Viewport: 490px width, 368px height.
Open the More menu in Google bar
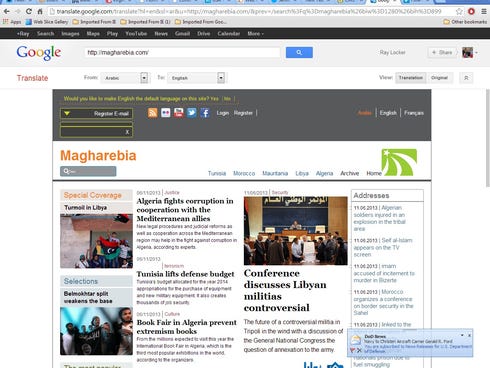tap(255, 34)
